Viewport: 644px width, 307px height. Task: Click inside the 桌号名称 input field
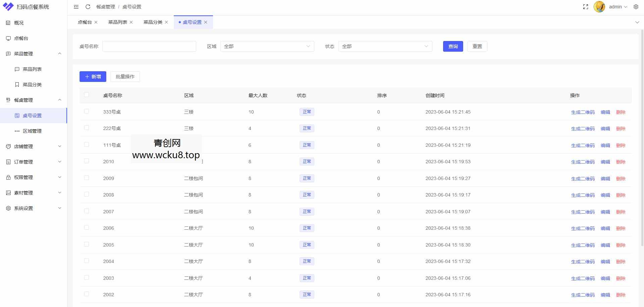point(149,46)
